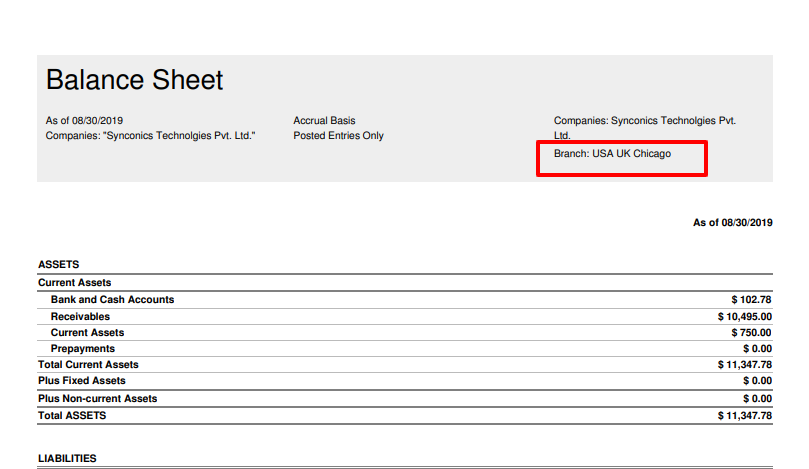This screenshot has width=809, height=469.
Task: Click the Accrual Basis label
Action: pos(324,121)
